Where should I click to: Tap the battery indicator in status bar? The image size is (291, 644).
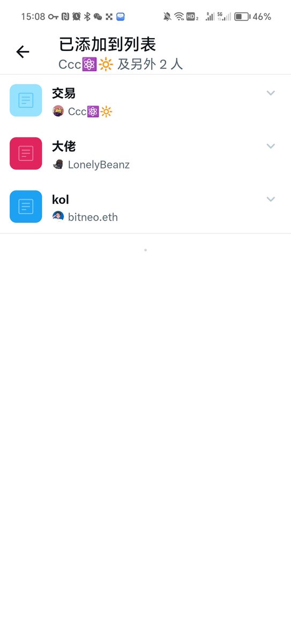[242, 17]
